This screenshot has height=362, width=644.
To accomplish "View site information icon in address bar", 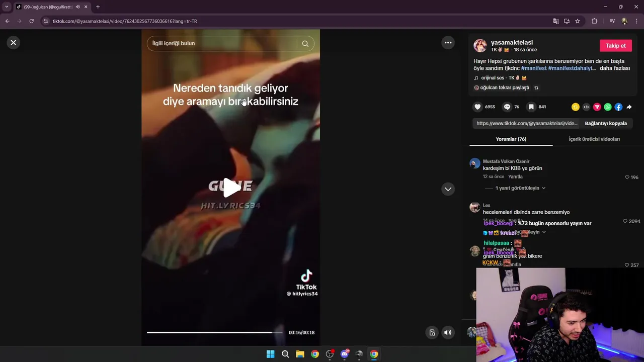I will [46, 21].
